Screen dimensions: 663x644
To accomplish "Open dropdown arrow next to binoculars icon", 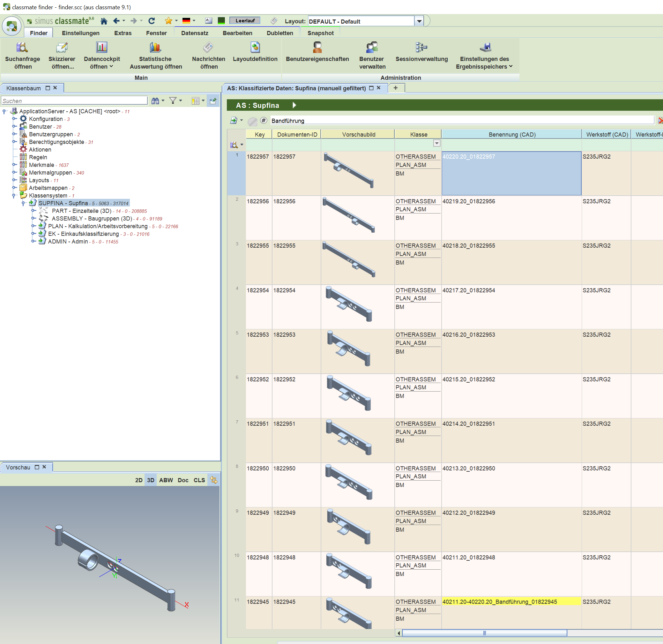I will click(x=163, y=101).
